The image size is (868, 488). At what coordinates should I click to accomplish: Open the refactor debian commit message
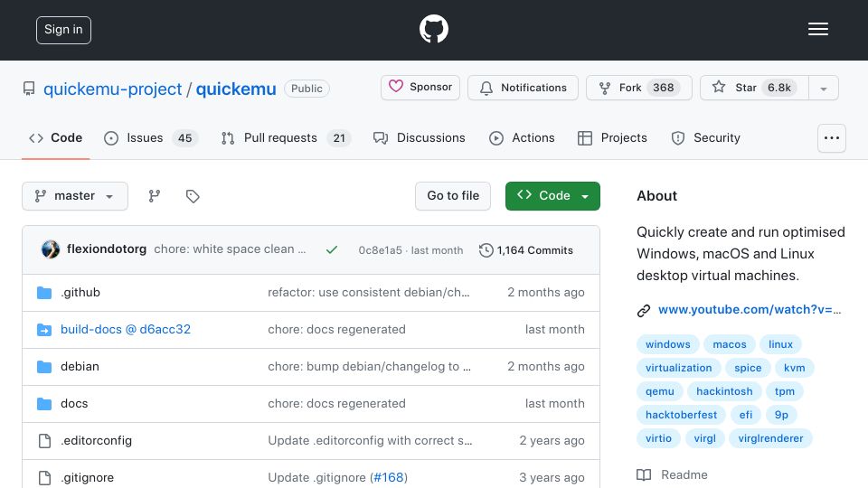tap(369, 292)
